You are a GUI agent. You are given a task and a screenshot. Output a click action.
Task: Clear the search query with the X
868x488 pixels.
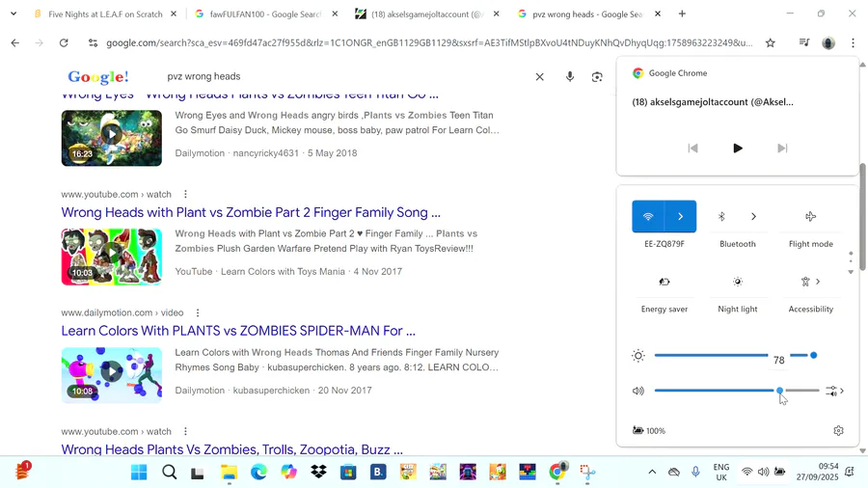[x=540, y=77]
